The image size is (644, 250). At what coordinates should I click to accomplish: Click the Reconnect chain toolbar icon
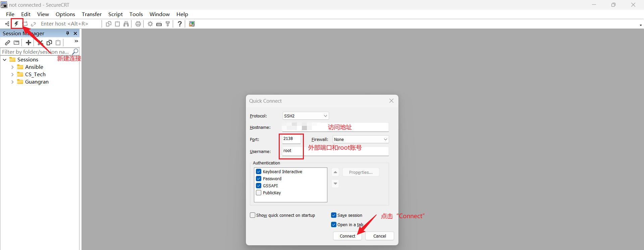(x=33, y=24)
